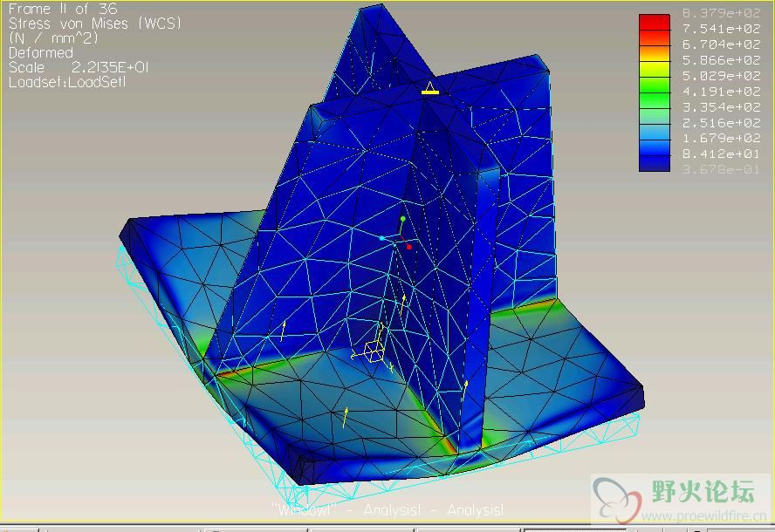Image resolution: width=775 pixels, height=532 pixels.
Task: Select legend value 6.704e+02
Action: 721,44
